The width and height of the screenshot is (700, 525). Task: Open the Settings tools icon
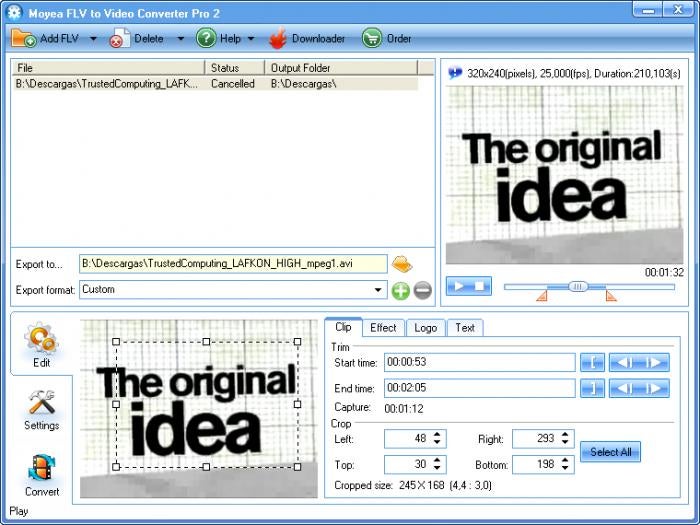click(42, 402)
